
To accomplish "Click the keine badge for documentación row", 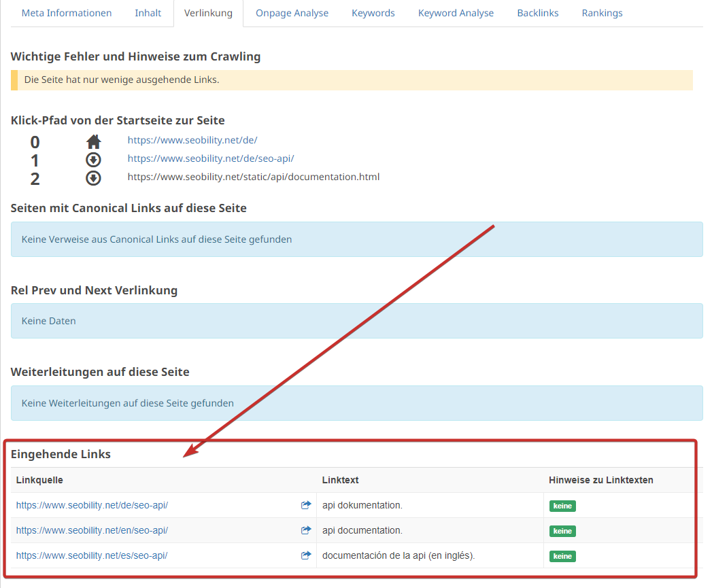I will tap(562, 556).
